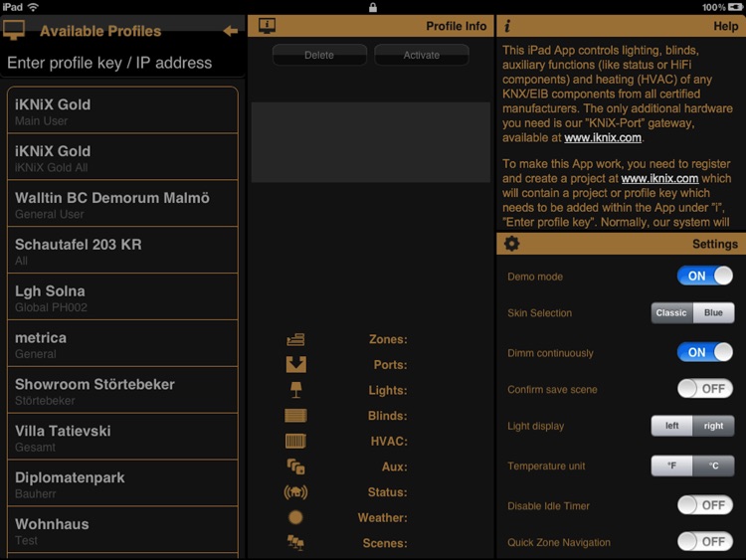
Task: Click the profile key / IP address field
Action: [x=122, y=63]
